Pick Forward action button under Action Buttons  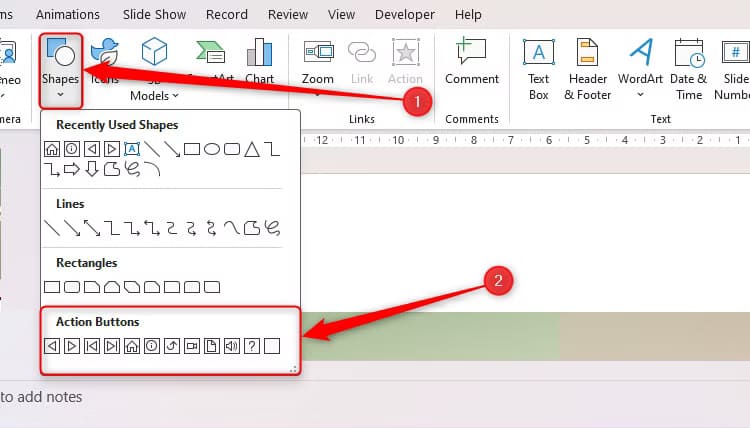(72, 346)
